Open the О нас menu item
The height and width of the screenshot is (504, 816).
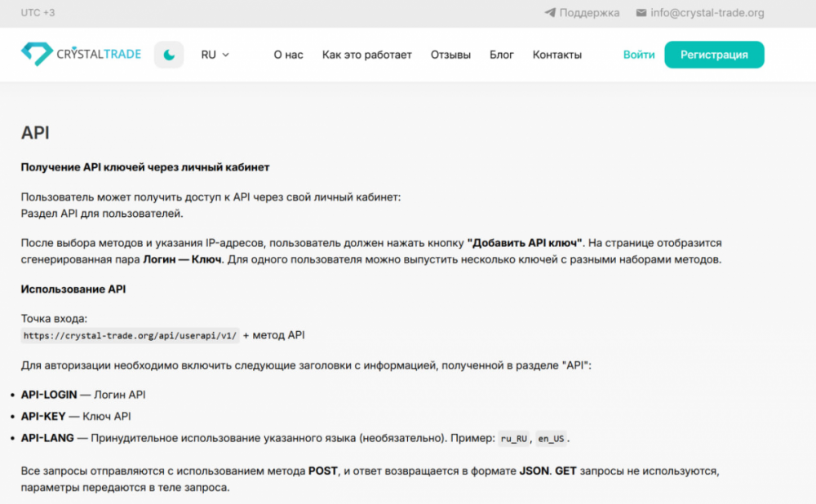click(x=288, y=55)
